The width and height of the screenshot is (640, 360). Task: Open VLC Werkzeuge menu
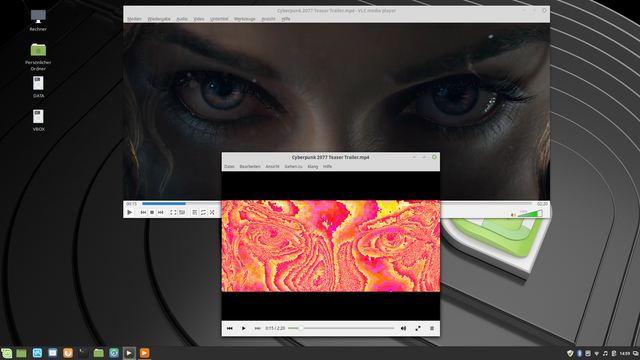(x=244, y=19)
